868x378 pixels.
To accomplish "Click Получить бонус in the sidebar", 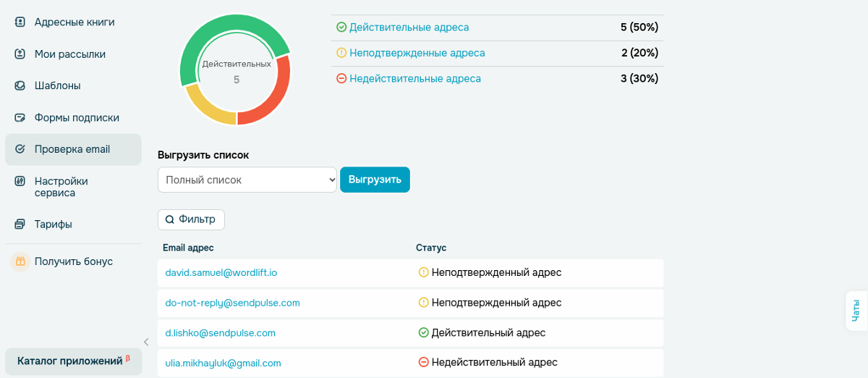I will tap(73, 261).
